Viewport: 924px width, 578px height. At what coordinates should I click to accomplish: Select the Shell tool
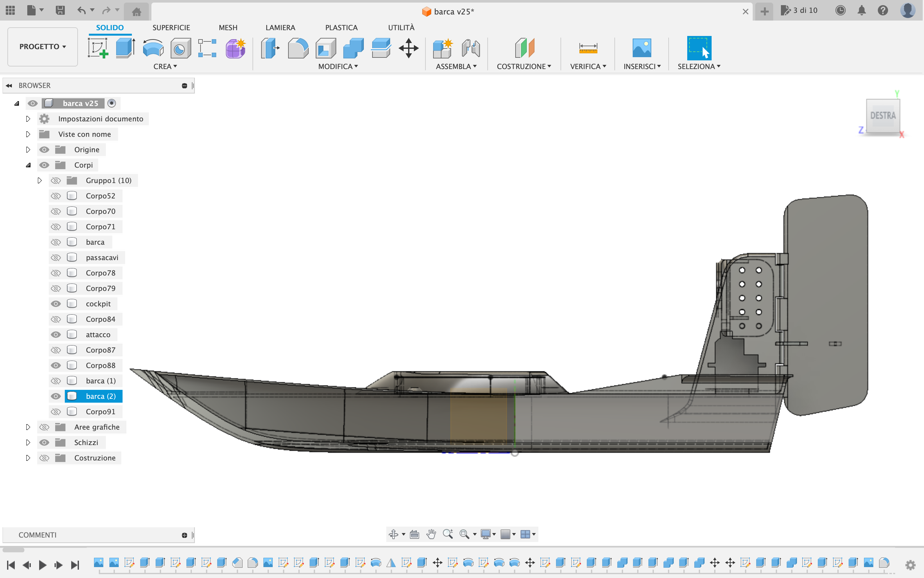pos(326,48)
